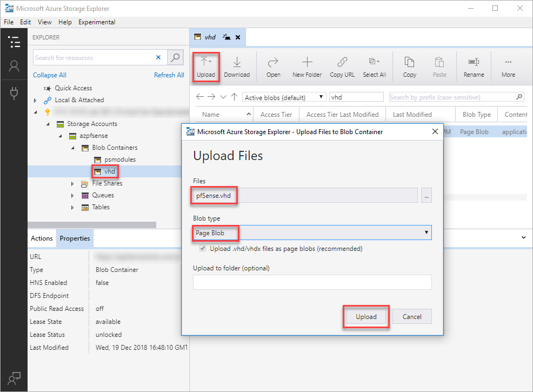Open the Edit menu
Screen dimensions: 533x392
(x=25, y=22)
